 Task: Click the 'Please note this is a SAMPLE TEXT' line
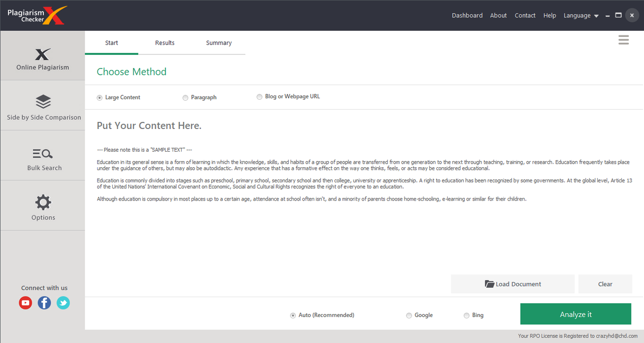tap(144, 150)
